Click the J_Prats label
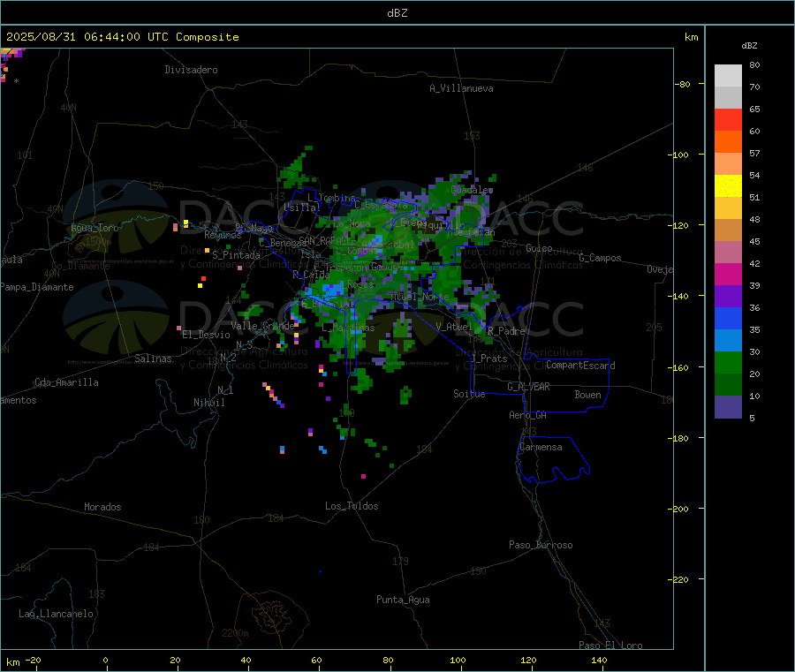The width and height of the screenshot is (795, 672). point(489,359)
